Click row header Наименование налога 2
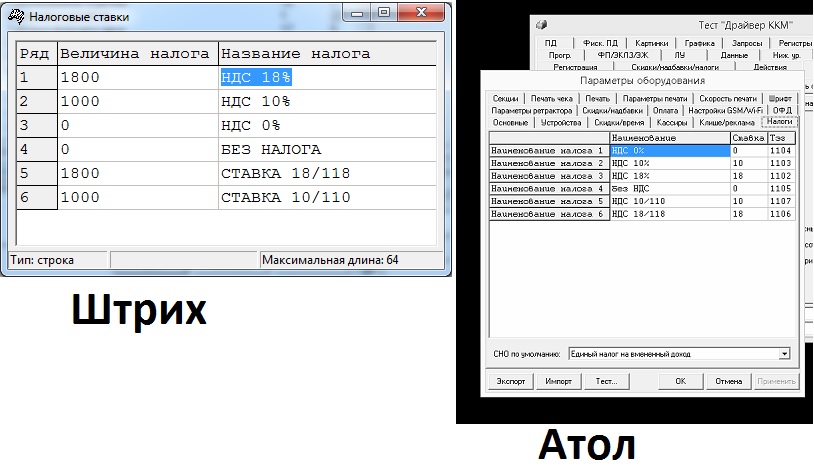This screenshot has width=814, height=474. pos(549,163)
